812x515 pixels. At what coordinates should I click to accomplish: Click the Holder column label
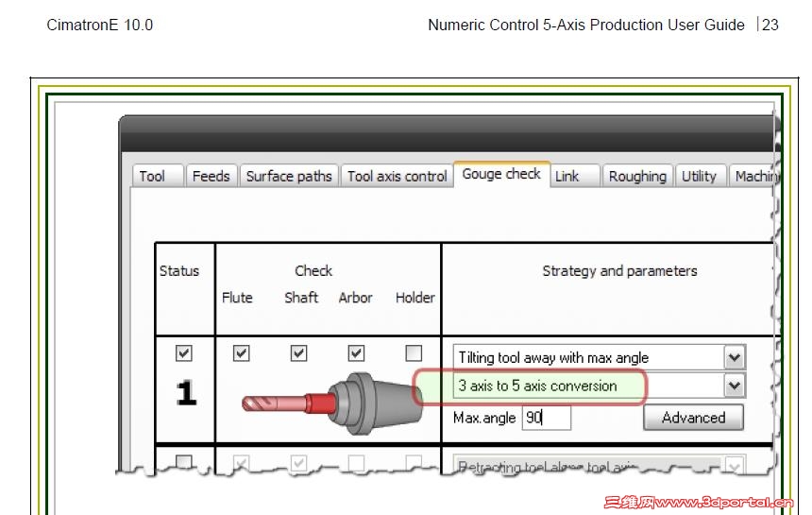point(414,298)
